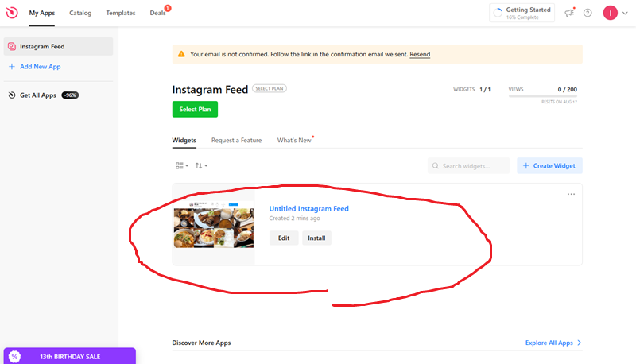Click the Deals notification badge
The width and height of the screenshot is (636, 364).
tap(168, 8)
